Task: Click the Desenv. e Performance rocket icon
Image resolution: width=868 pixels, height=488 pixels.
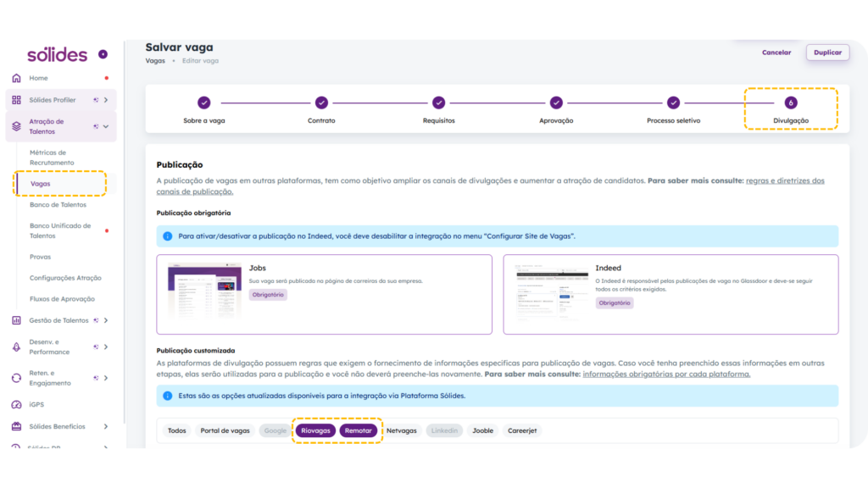Action: 17,347
